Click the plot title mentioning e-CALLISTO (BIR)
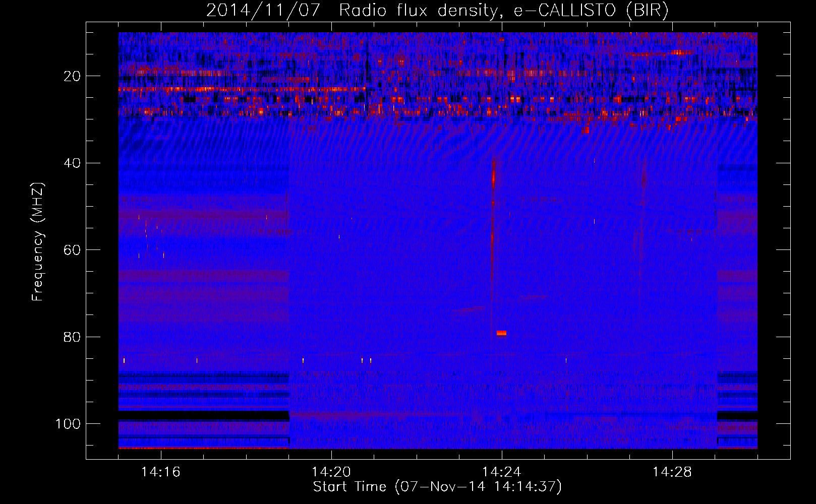816x504 pixels. click(x=437, y=11)
